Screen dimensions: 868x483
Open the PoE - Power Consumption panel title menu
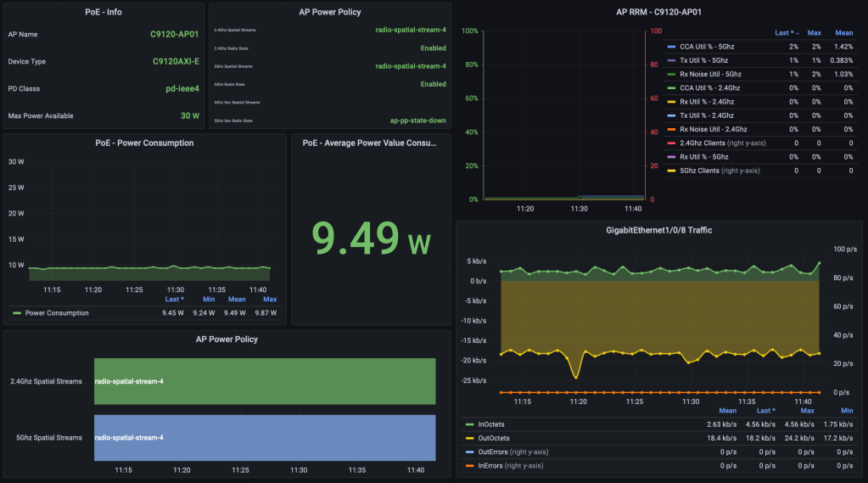coord(144,143)
